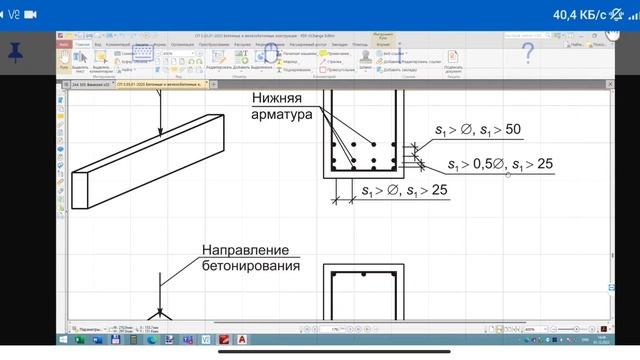Select the Arrow annotation tool

[x=331, y=62]
